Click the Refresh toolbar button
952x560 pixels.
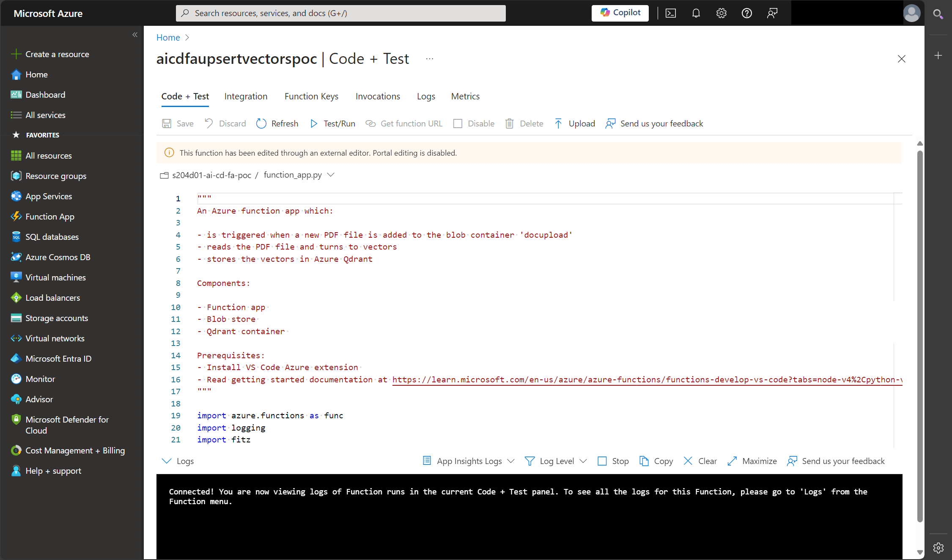pos(277,124)
